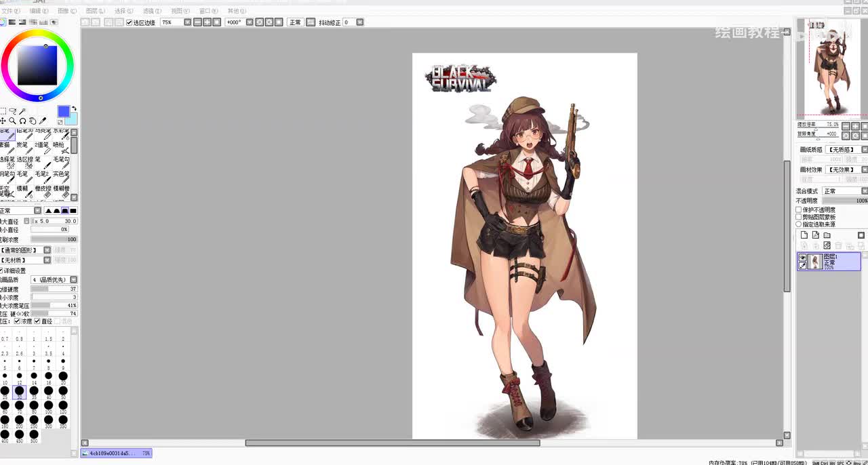
Task: Open the rotation angle dropdown
Action: (x=249, y=22)
